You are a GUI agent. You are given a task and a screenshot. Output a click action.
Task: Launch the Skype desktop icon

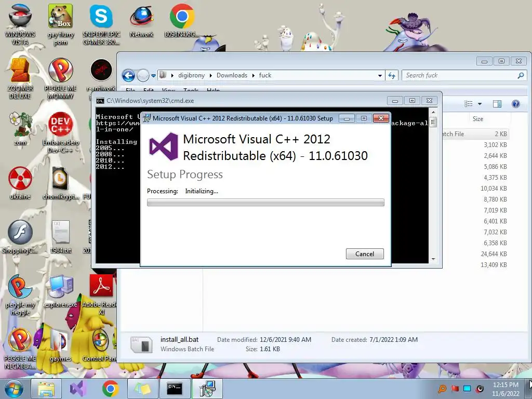(101, 24)
